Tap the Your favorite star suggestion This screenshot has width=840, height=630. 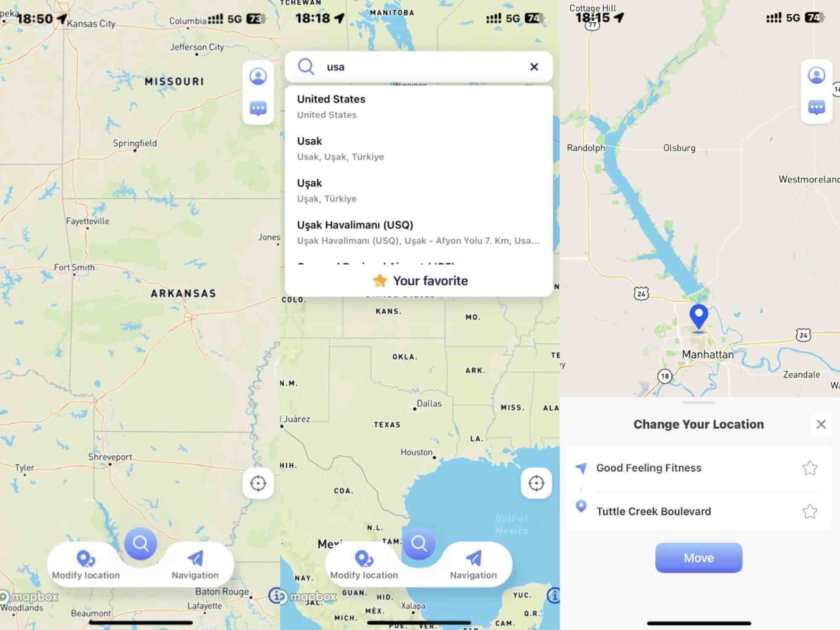[419, 279]
